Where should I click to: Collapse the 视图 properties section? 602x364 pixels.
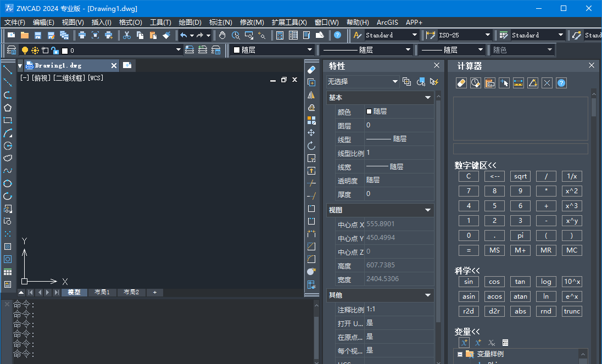428,210
